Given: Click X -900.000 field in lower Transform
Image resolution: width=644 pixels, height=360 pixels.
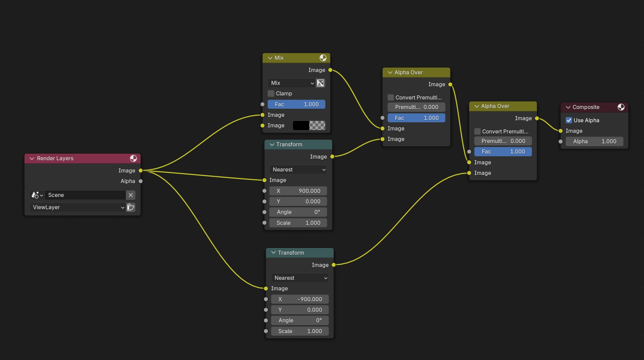Looking at the screenshot, I should click(300, 299).
